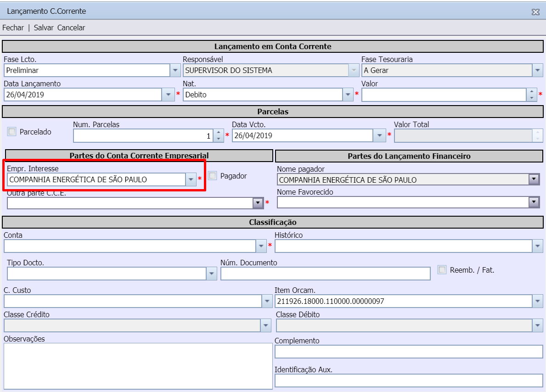Click the Data Vcto. date field
Image resolution: width=546 pixels, height=392 pixels.
click(x=303, y=136)
